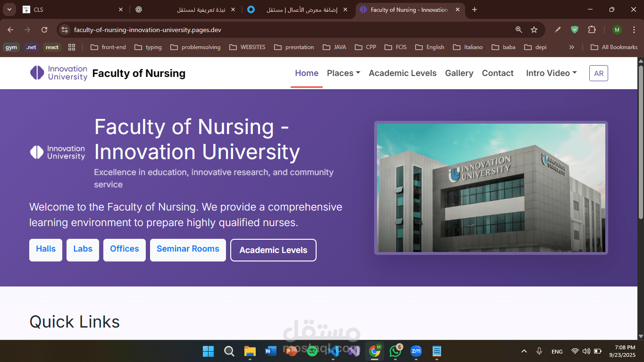Click the Offices button

[125, 250]
